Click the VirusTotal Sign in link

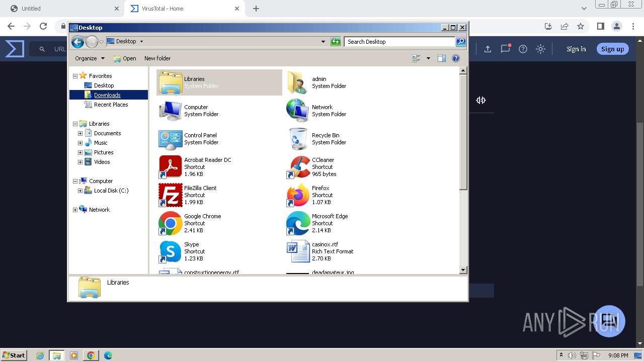(576, 49)
